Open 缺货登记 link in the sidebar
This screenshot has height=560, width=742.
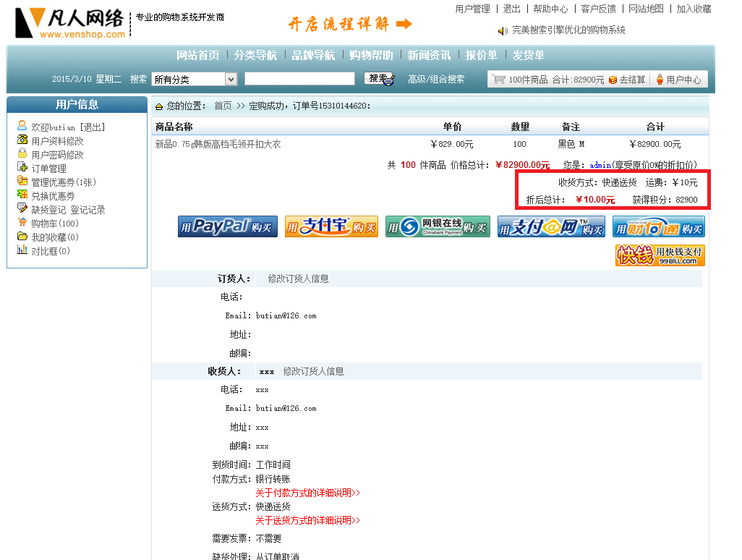click(x=48, y=210)
